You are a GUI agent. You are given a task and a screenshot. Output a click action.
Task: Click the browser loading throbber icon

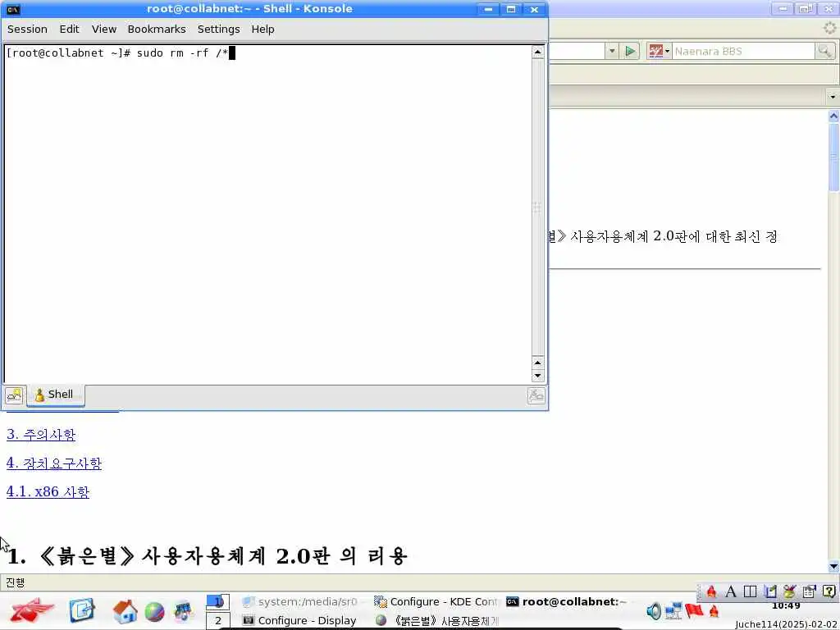coord(829,29)
